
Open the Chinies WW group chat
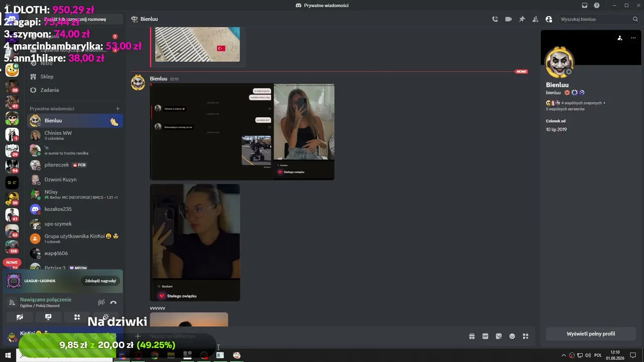tap(75, 135)
